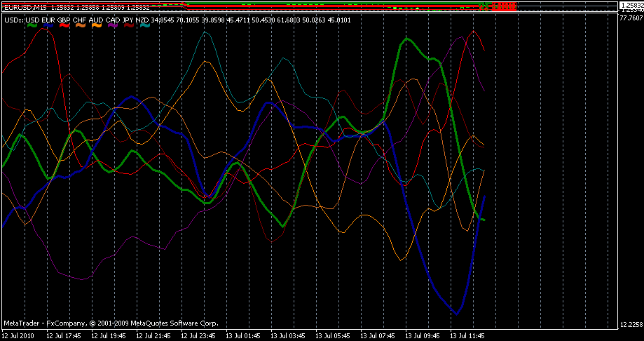Viewport: 644px width, 341px height.
Task: Click the USDx: indicator name label
Action: (x=14, y=20)
